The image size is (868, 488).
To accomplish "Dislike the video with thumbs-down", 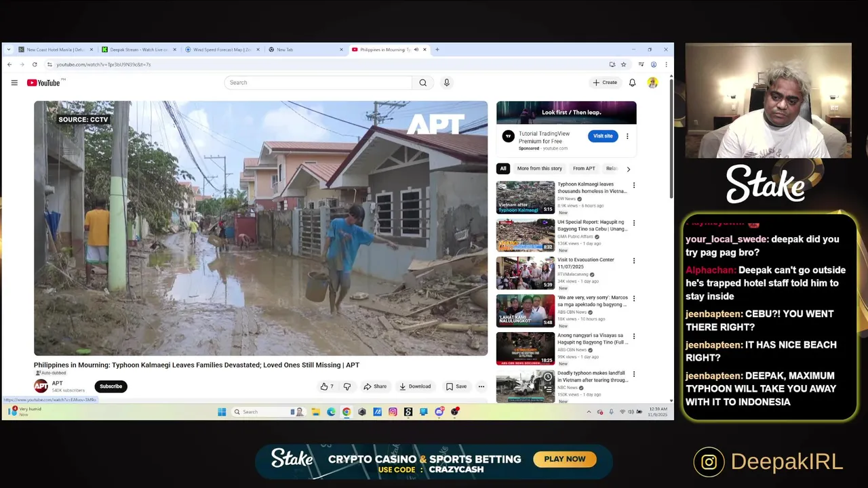I will coord(347,386).
